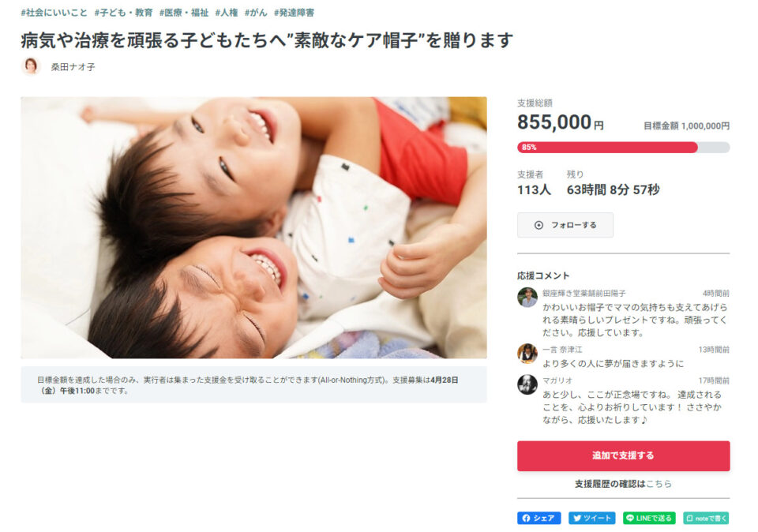Click the フォローする follow button
This screenshot has width=758, height=532.
coord(565,225)
